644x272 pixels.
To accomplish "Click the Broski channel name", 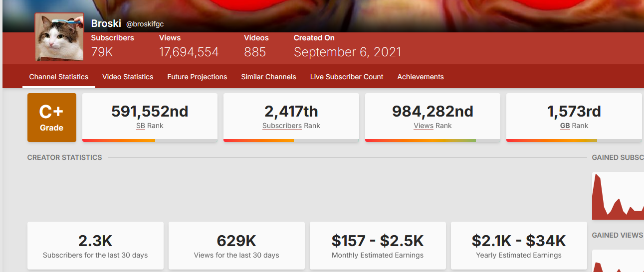I will tap(105, 23).
